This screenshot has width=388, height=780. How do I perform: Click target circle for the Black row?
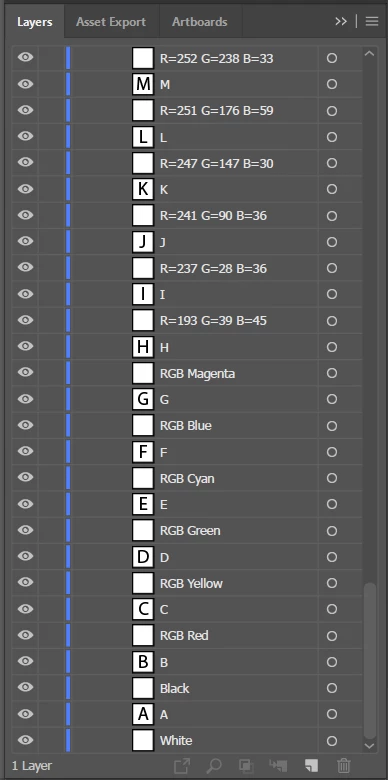point(332,688)
